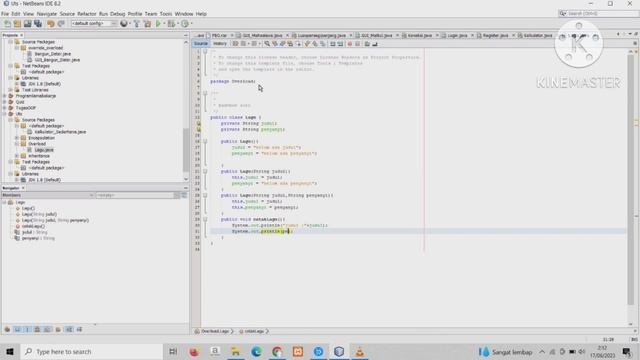This screenshot has width=640, height=360.
Task: Select the penyanyi : String field in Navigator
Action: [x=38, y=238]
